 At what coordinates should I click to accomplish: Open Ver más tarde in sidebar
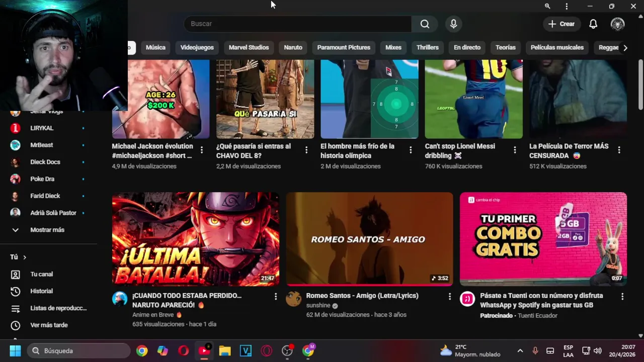tap(49, 325)
